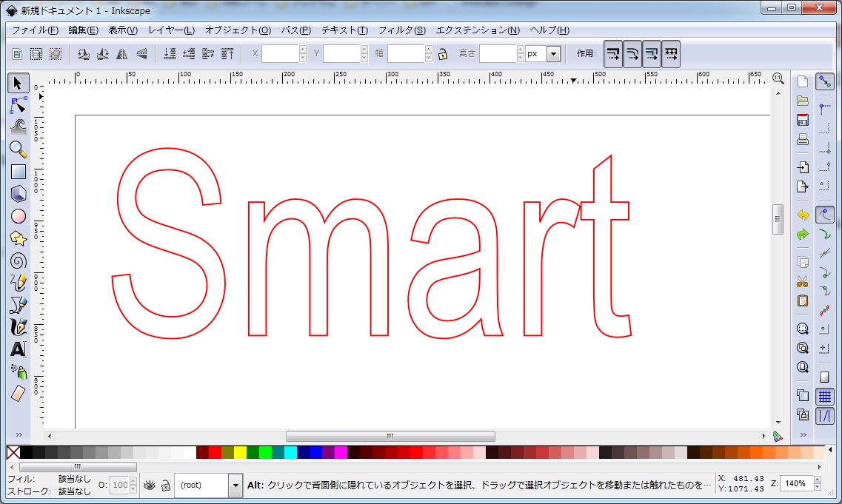Screen dimensions: 842x504
Task: Rotate selection 90 degrees counter-clockwise icon
Action: 83,54
